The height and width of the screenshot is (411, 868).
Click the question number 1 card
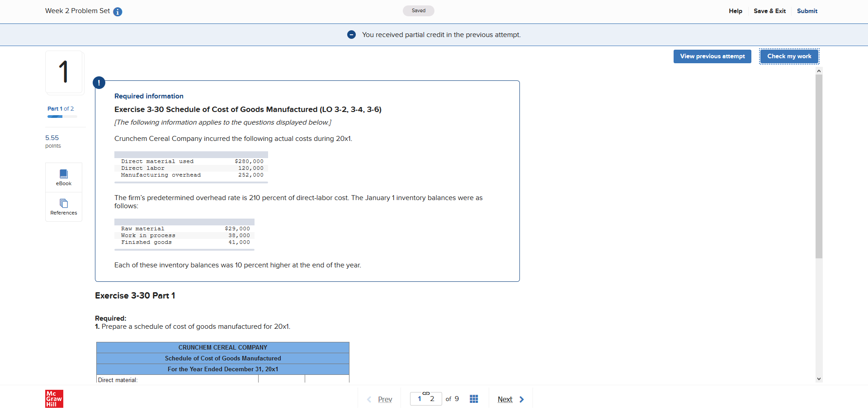click(x=64, y=72)
